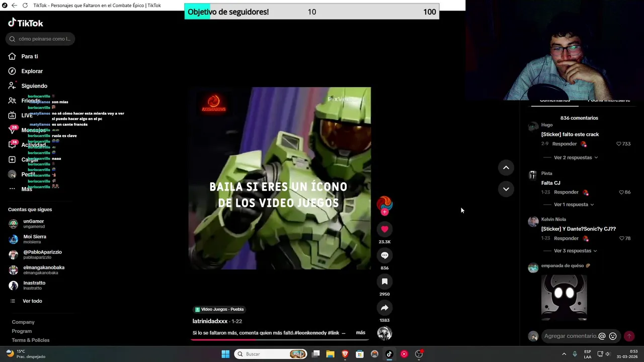
Task: Open the weather widget showing 15°C
Action: click(25, 354)
